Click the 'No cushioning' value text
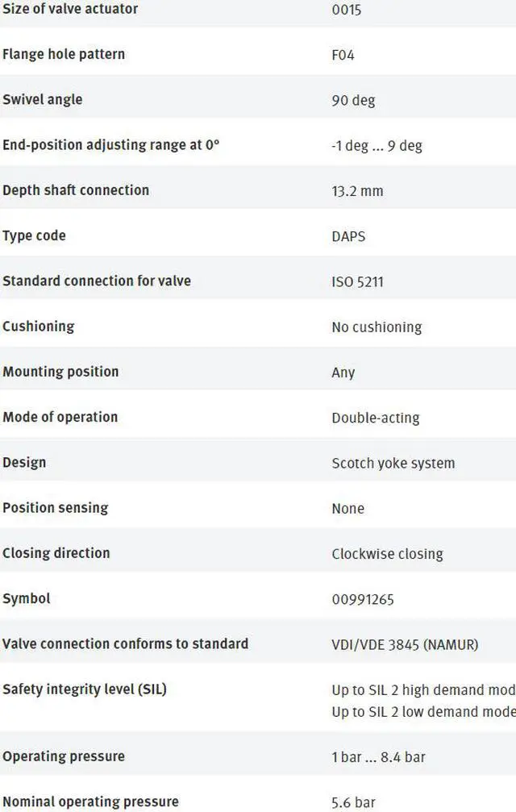 [x=377, y=327]
